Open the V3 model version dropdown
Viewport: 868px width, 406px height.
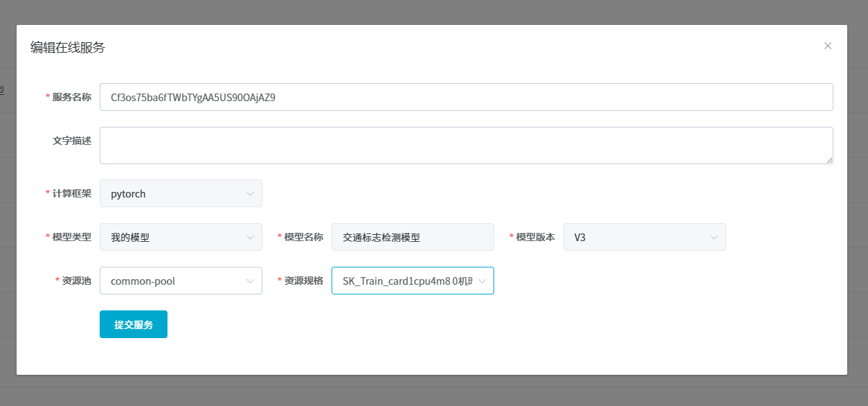[637, 237]
